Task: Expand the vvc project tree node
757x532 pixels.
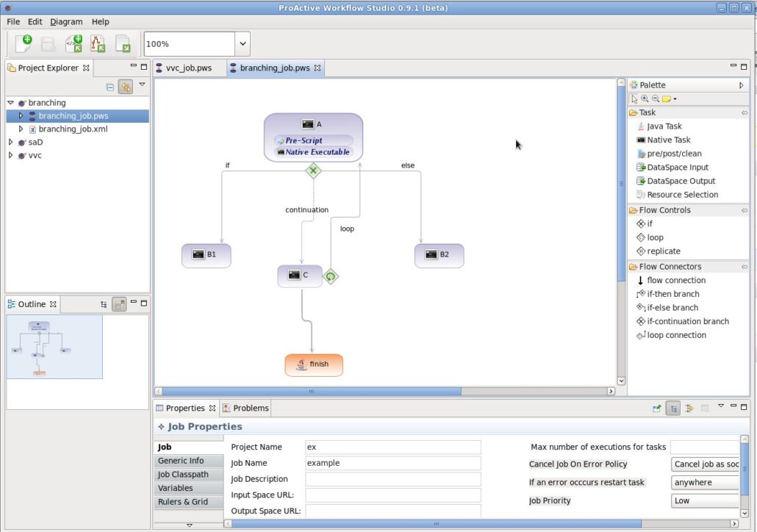Action: click(x=10, y=156)
